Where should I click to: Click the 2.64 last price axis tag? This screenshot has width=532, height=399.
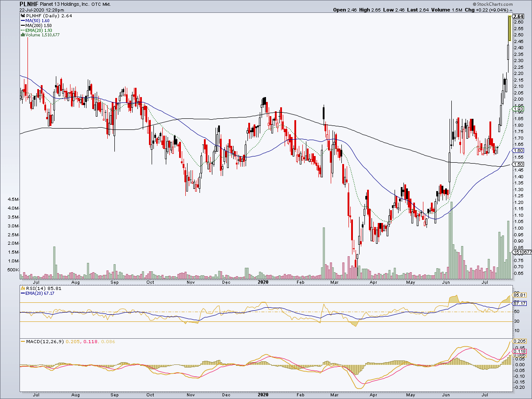pos(518,16)
